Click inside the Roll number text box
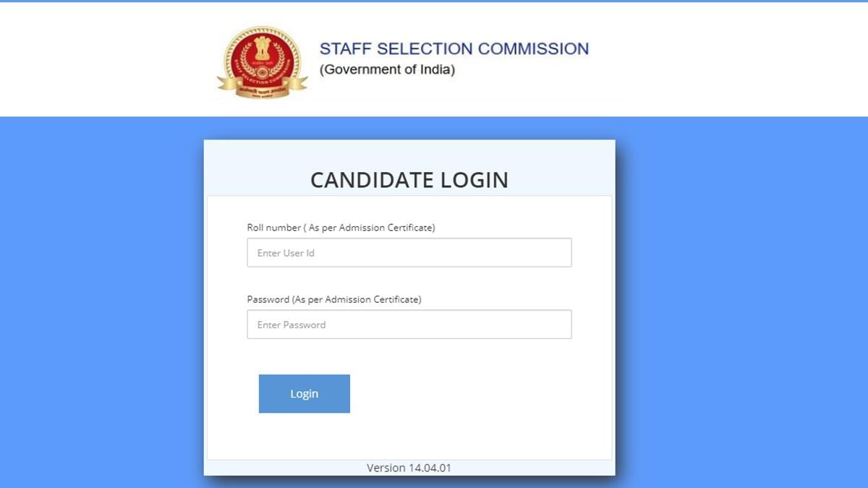The width and height of the screenshot is (868, 488). tap(409, 252)
